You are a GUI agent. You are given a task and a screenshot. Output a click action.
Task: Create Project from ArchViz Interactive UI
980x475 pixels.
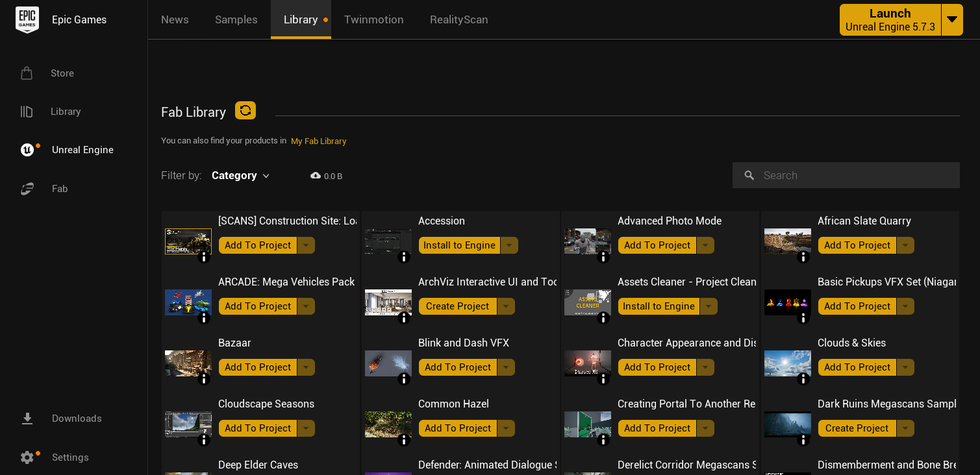click(x=458, y=306)
